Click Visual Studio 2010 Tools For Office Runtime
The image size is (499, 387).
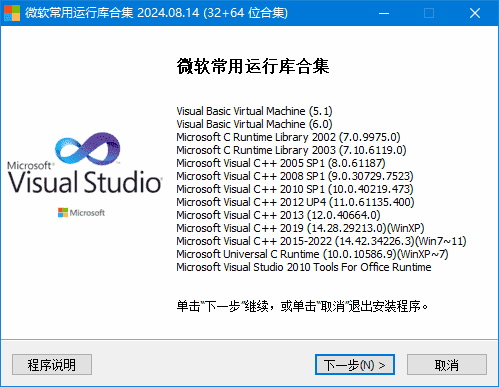[x=304, y=267]
